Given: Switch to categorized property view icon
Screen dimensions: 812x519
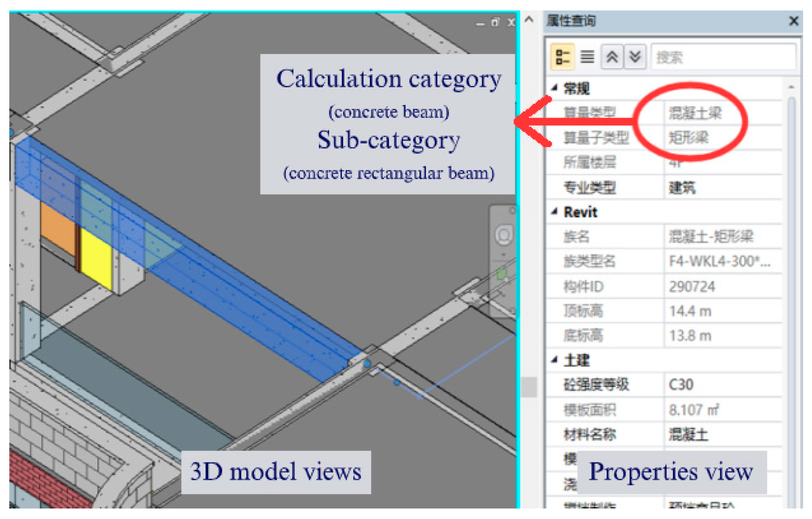Looking at the screenshot, I should [x=562, y=57].
